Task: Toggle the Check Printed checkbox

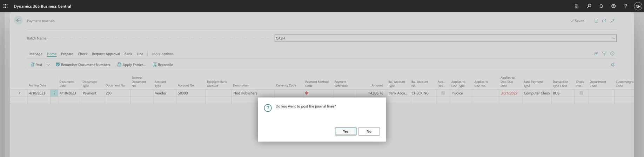Action: [x=581, y=93]
